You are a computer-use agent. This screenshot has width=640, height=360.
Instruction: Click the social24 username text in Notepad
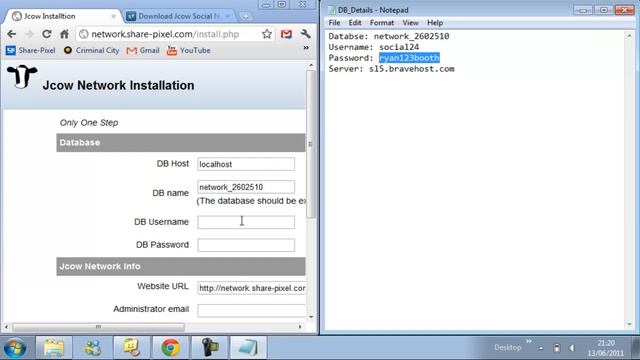coord(399,47)
